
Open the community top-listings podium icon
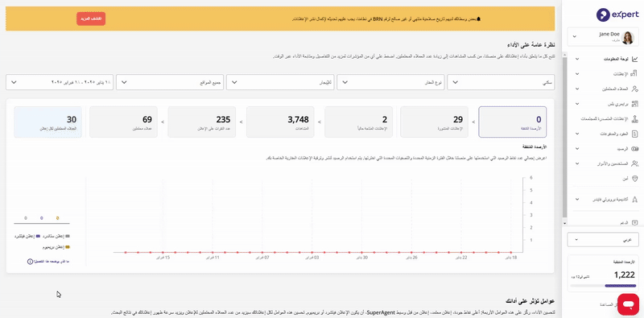point(635,118)
